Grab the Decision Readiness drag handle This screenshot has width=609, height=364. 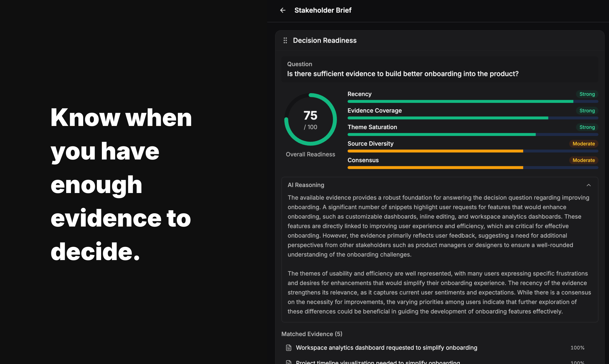285,40
